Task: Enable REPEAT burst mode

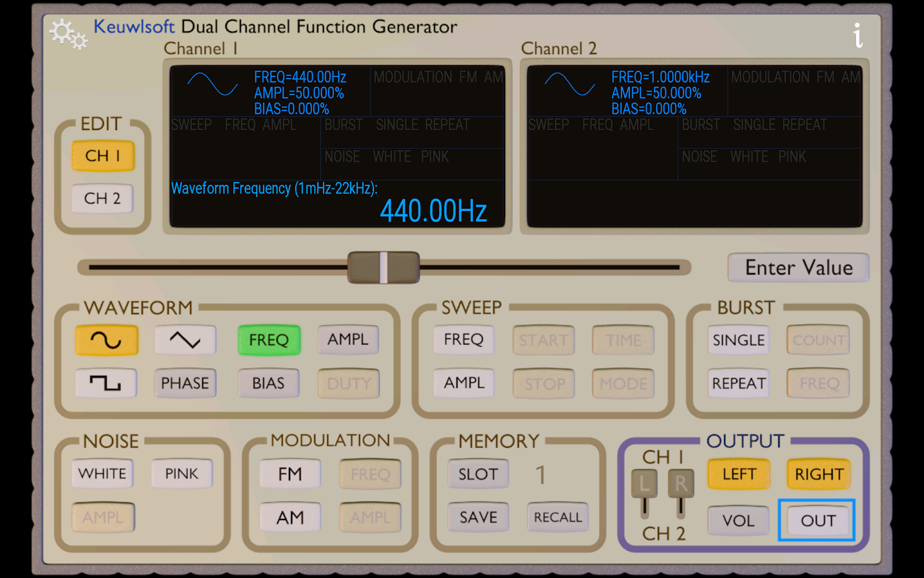Action: [739, 383]
